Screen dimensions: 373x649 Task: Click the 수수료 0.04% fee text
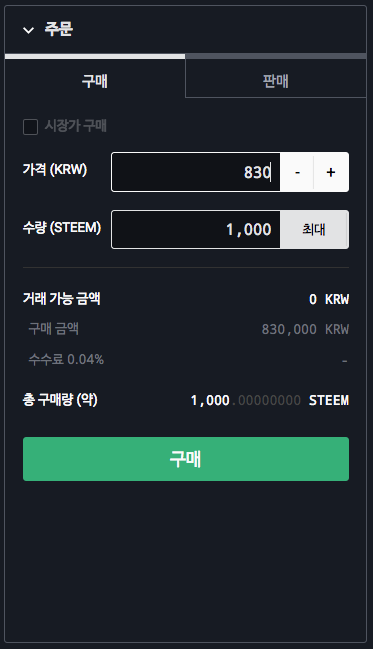coord(66,359)
